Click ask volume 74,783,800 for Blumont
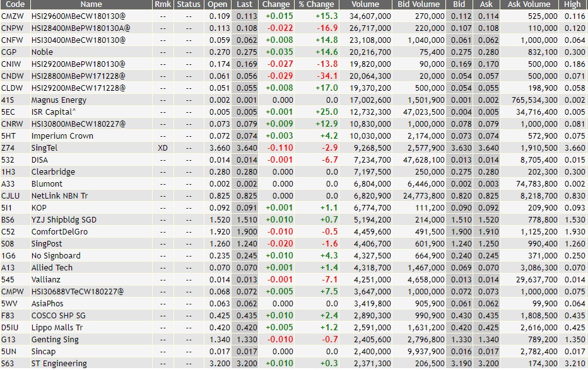This screenshot has width=588, height=370. [537, 184]
